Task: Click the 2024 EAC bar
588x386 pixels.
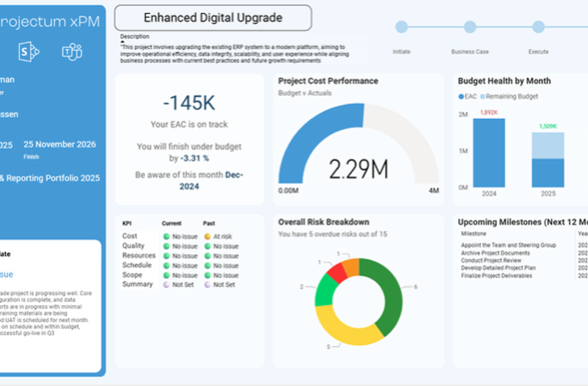Action: click(488, 153)
